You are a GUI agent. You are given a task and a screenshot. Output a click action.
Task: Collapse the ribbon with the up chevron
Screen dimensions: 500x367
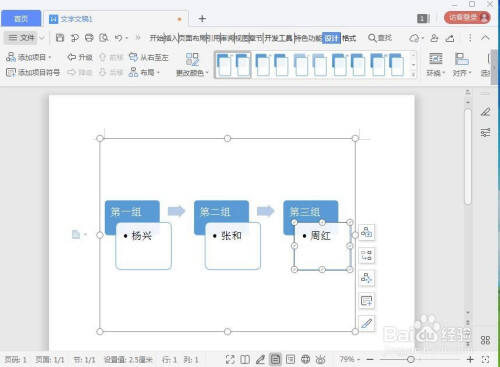click(485, 38)
